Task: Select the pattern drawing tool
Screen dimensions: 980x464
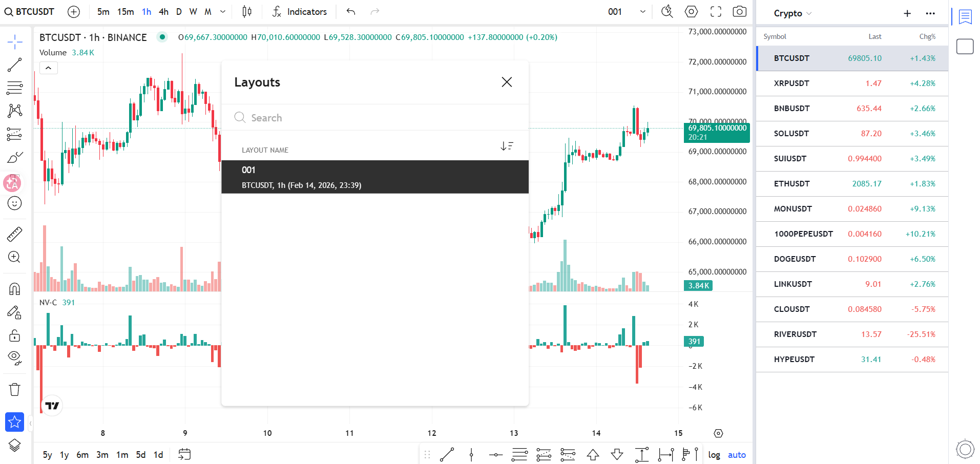Action: (x=15, y=111)
